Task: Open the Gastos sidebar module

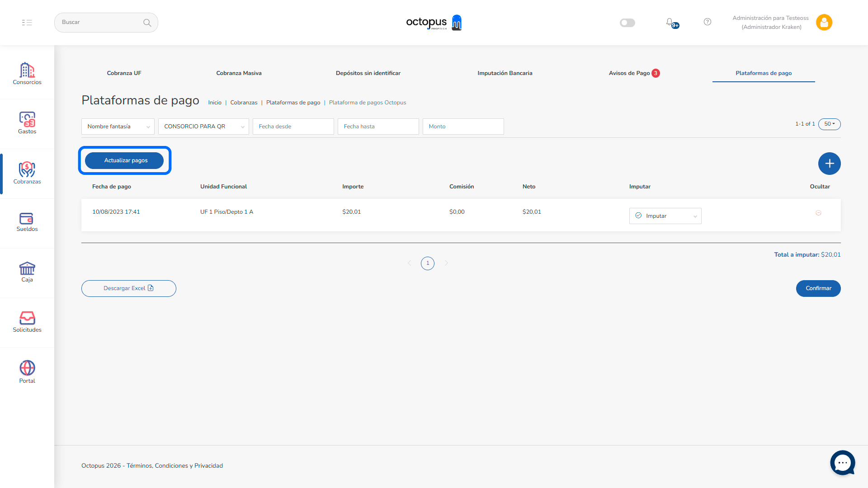Action: click(x=27, y=122)
